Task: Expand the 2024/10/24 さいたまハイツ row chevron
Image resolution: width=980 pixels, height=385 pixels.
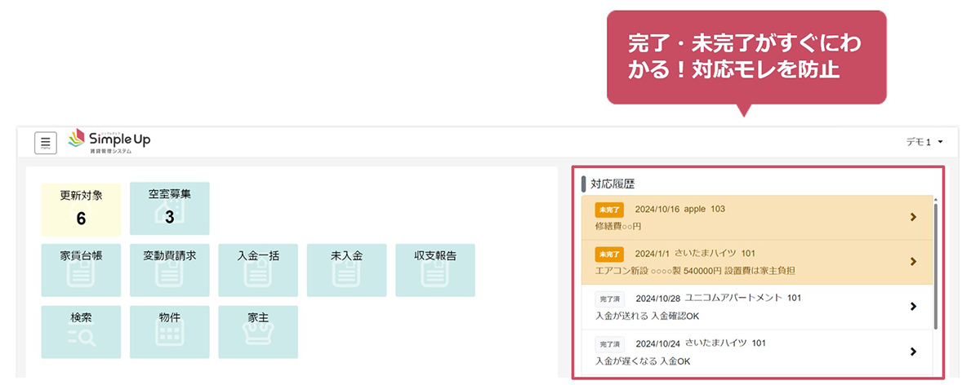Action: [913, 352]
